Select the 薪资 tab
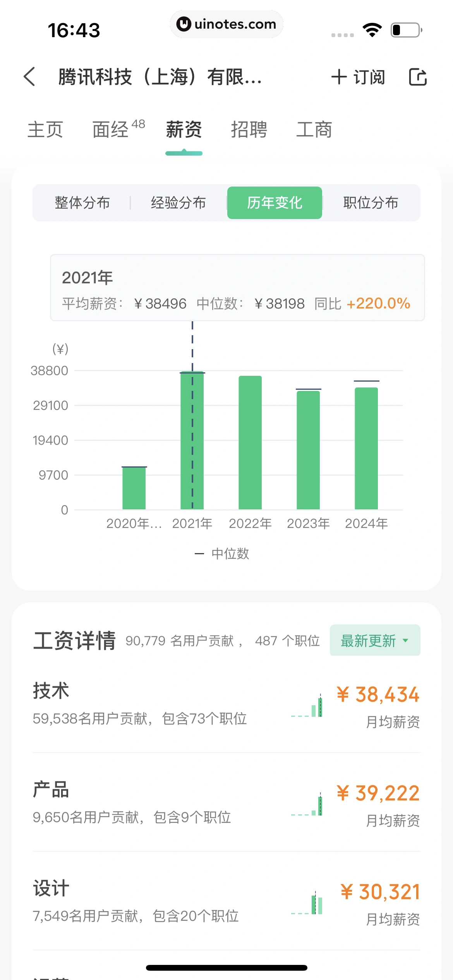Viewport: 453px width, 980px height. [184, 129]
